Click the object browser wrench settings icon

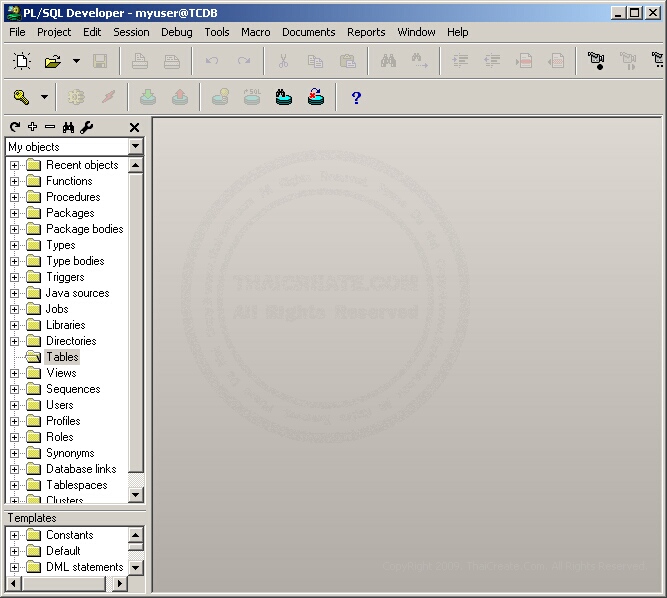click(86, 127)
